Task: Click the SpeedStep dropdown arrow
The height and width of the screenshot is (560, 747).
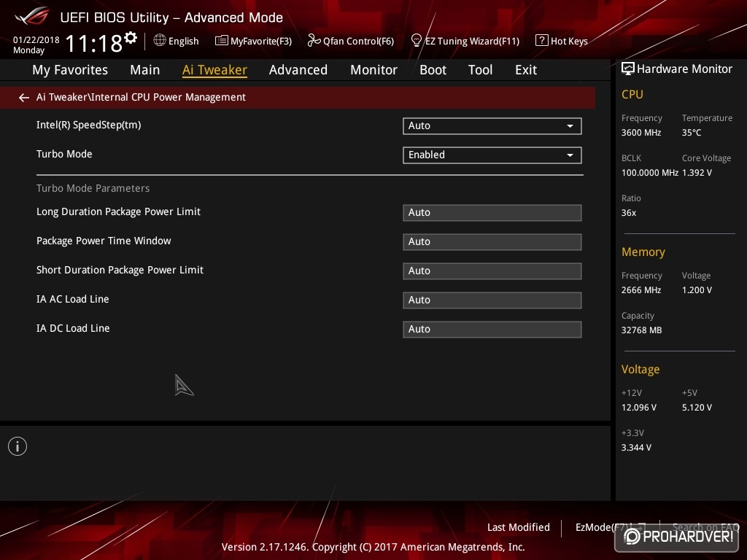Action: pyautogui.click(x=570, y=126)
